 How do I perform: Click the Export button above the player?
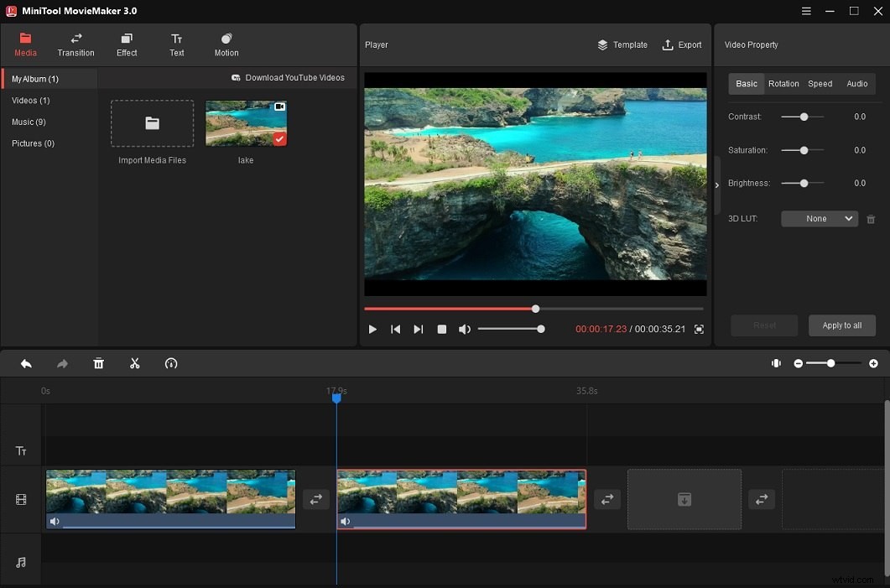tap(682, 44)
